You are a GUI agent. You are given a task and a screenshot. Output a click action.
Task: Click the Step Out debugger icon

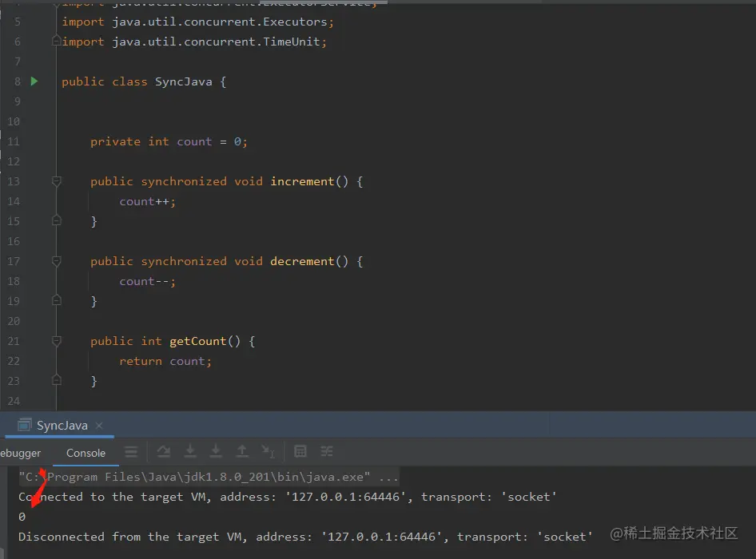[242, 451]
